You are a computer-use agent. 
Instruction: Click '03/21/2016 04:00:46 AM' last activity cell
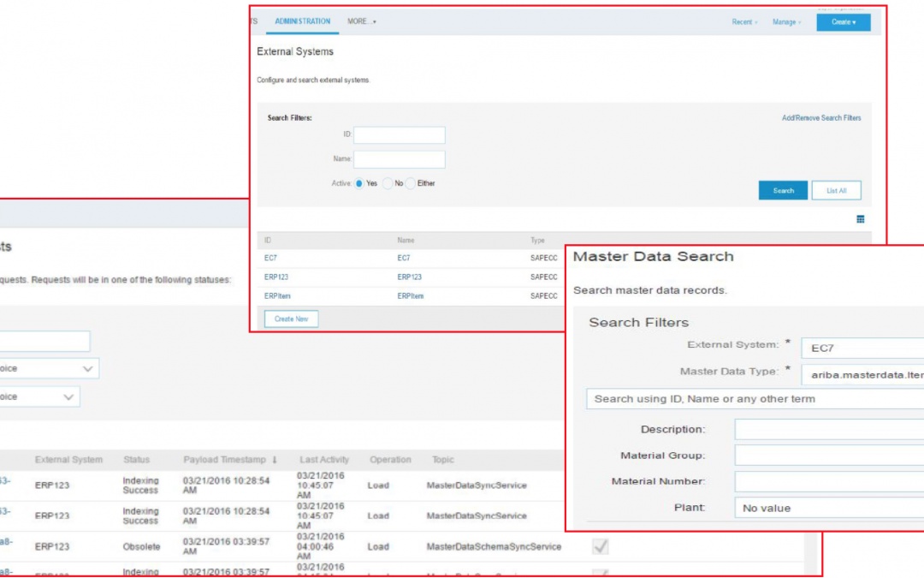coord(321,546)
